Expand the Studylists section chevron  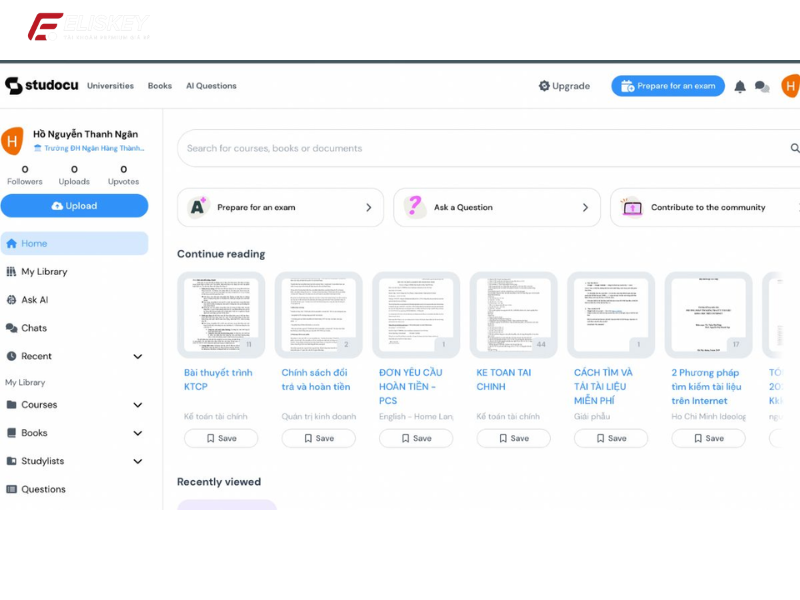pos(138,461)
